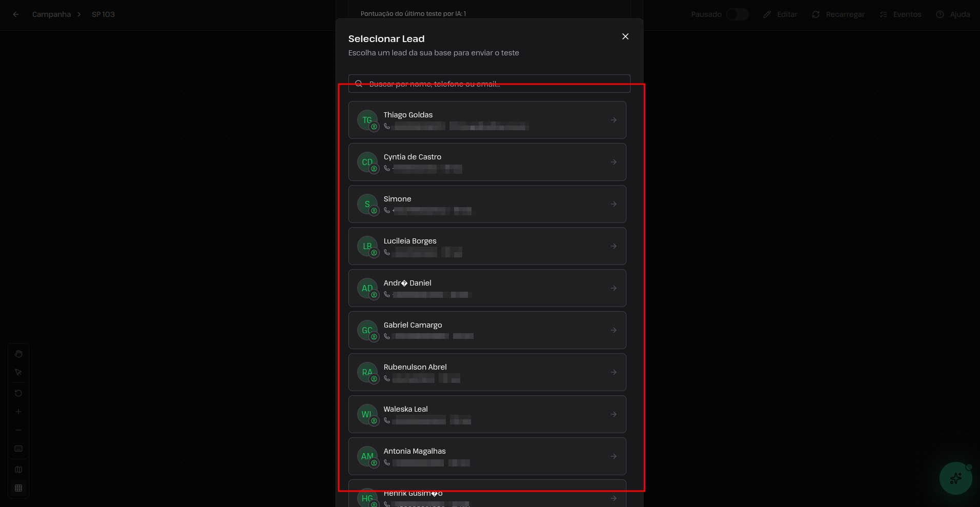
Task: Open lead Gabriel Camargo arrow
Action: 614,330
